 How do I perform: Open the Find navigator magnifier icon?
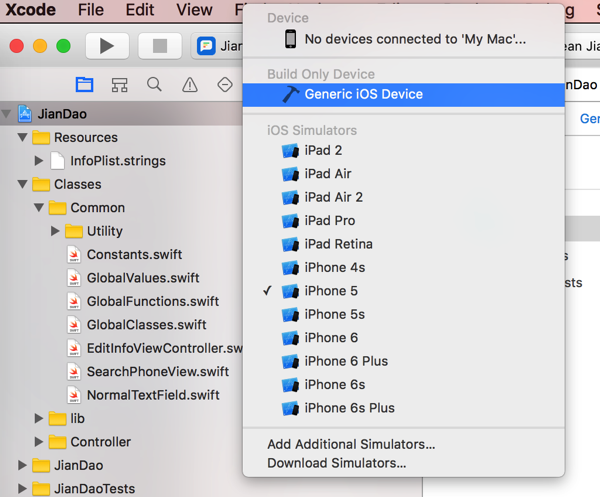coord(154,84)
